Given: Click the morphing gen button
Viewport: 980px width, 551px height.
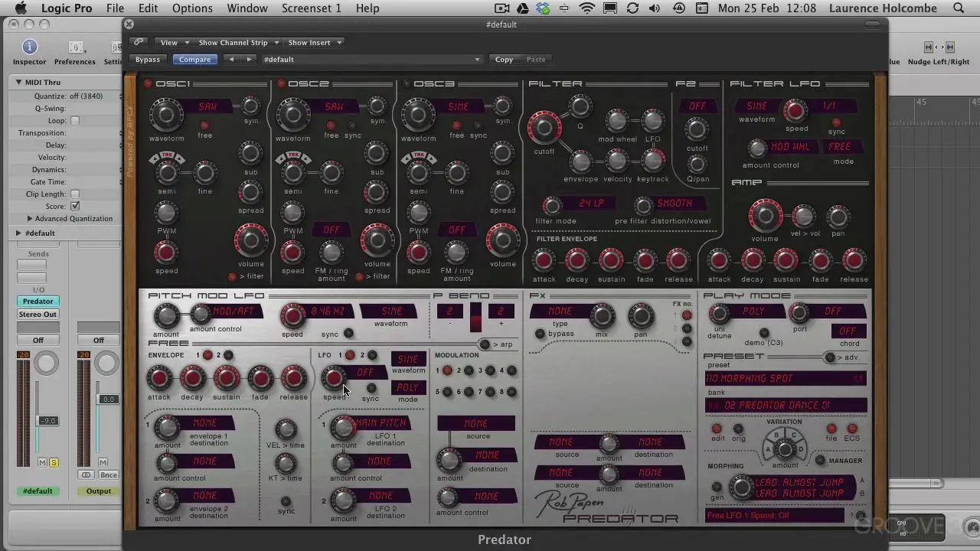Looking at the screenshot, I should tap(717, 487).
